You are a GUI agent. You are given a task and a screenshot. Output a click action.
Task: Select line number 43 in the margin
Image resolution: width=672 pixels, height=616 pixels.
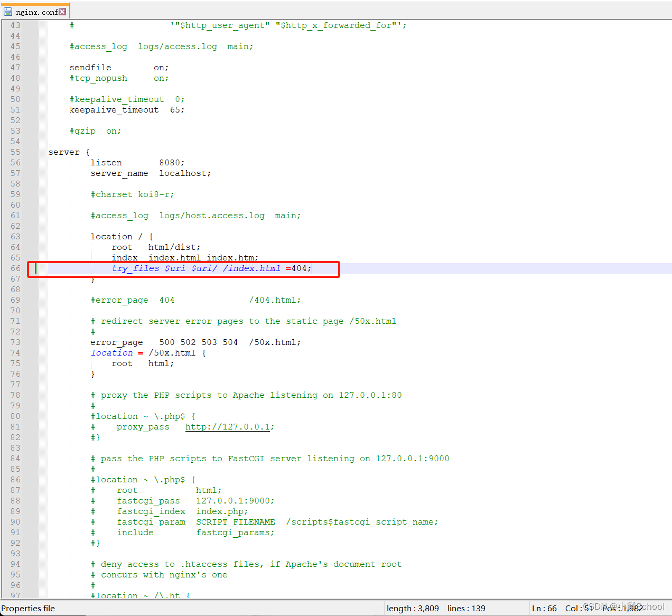click(x=15, y=25)
